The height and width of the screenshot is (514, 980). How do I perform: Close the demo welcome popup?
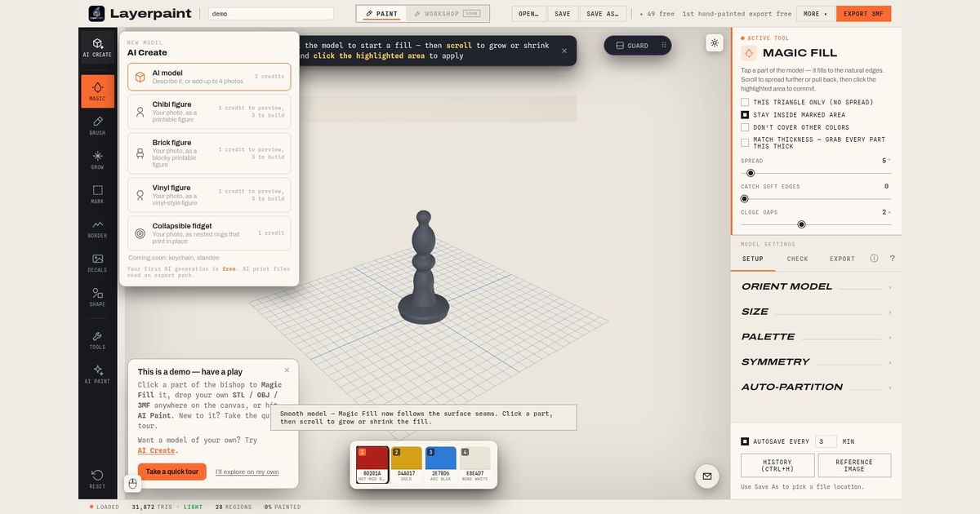287,370
